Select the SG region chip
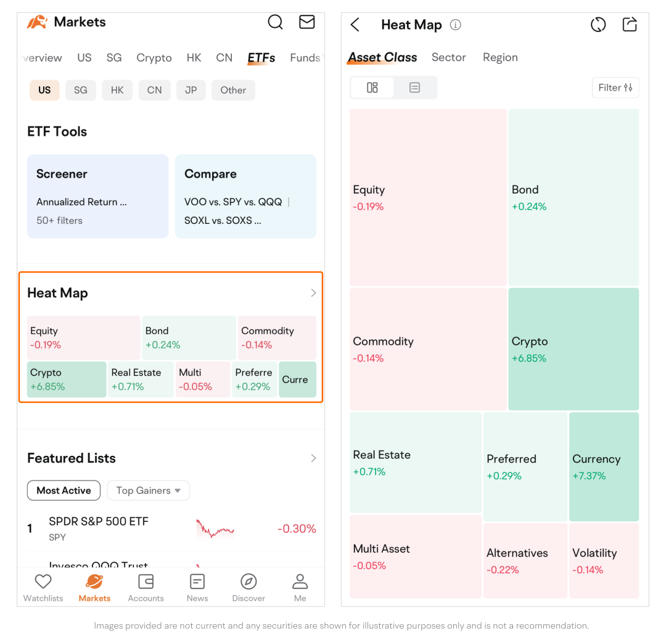 81,90
